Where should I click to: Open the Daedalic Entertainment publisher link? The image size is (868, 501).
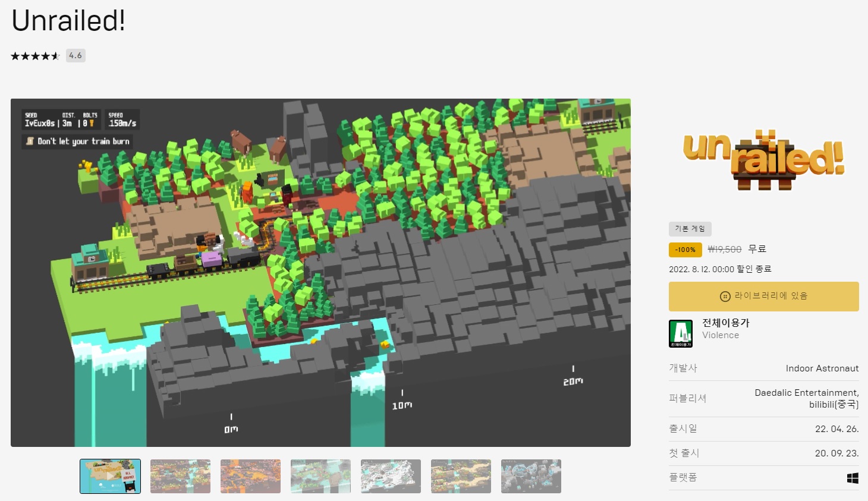point(806,393)
